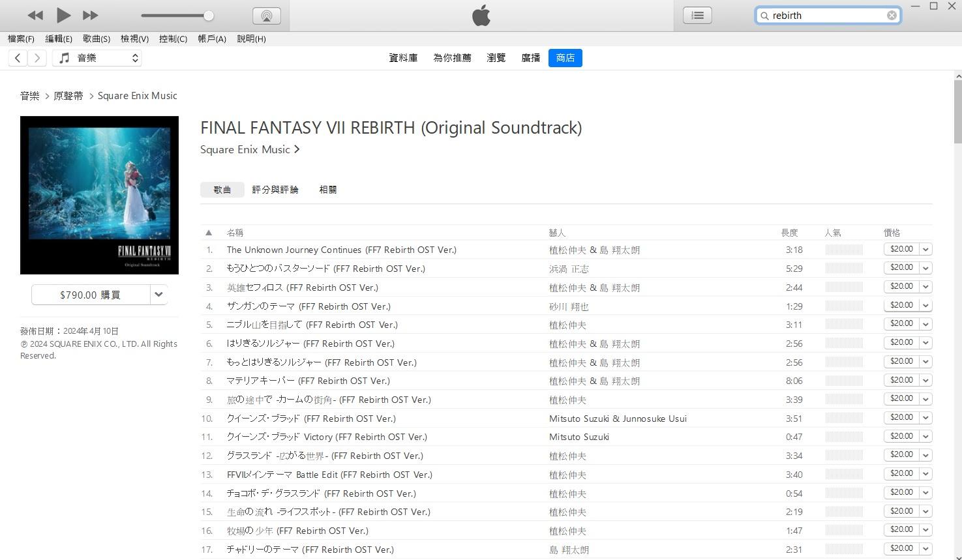Screen dimensions: 962x560
Task: Buy the album for $790.00
Action: (x=90, y=295)
